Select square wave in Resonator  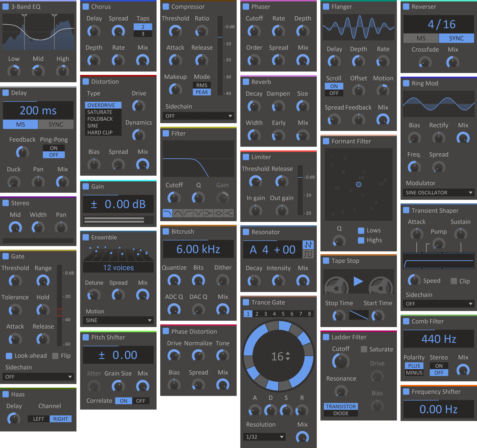[308, 254]
